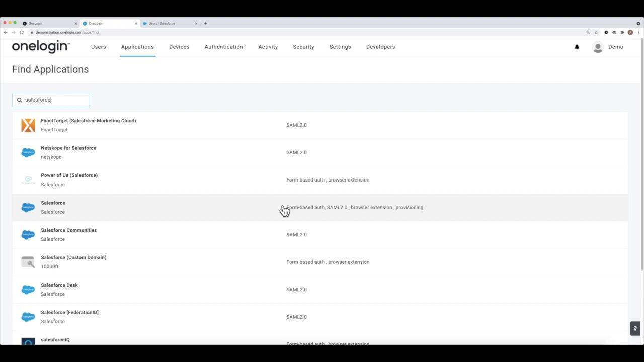Click the Power of Us app icon

pos(28,179)
